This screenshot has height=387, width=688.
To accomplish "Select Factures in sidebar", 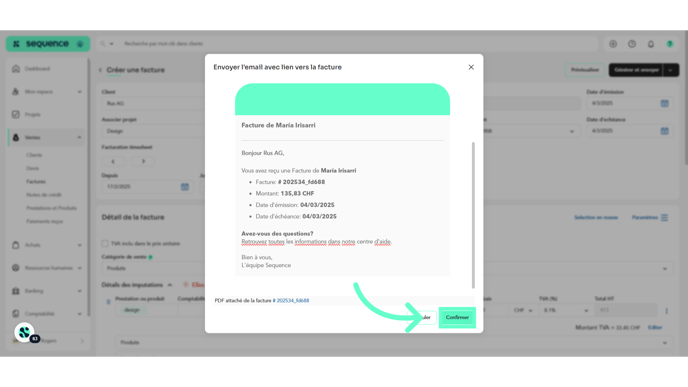I will [x=36, y=181].
